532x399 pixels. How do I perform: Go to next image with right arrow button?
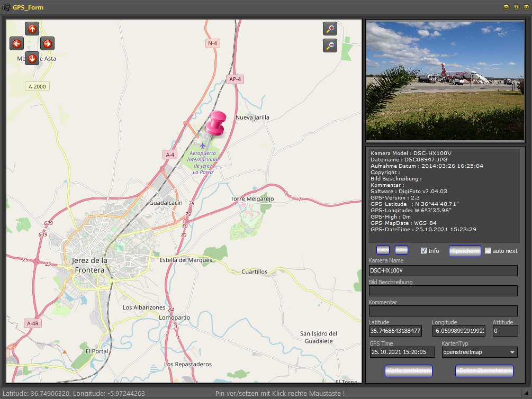pyautogui.click(x=403, y=250)
